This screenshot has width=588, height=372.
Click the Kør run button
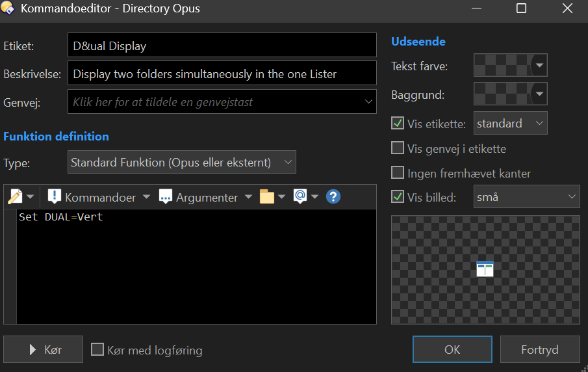click(x=43, y=349)
